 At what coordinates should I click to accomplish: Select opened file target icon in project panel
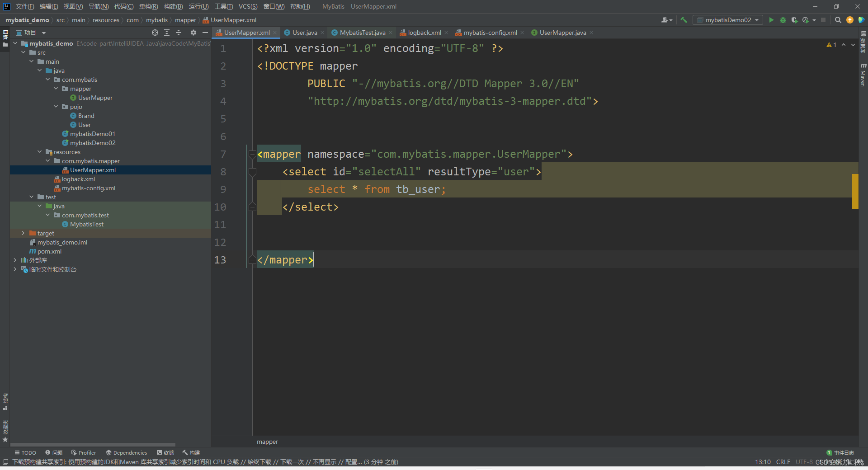point(155,33)
